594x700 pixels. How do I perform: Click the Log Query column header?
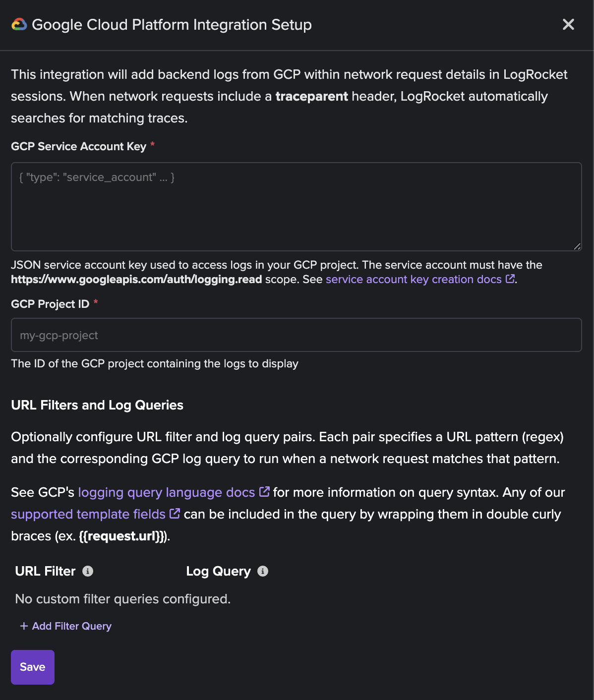(219, 571)
